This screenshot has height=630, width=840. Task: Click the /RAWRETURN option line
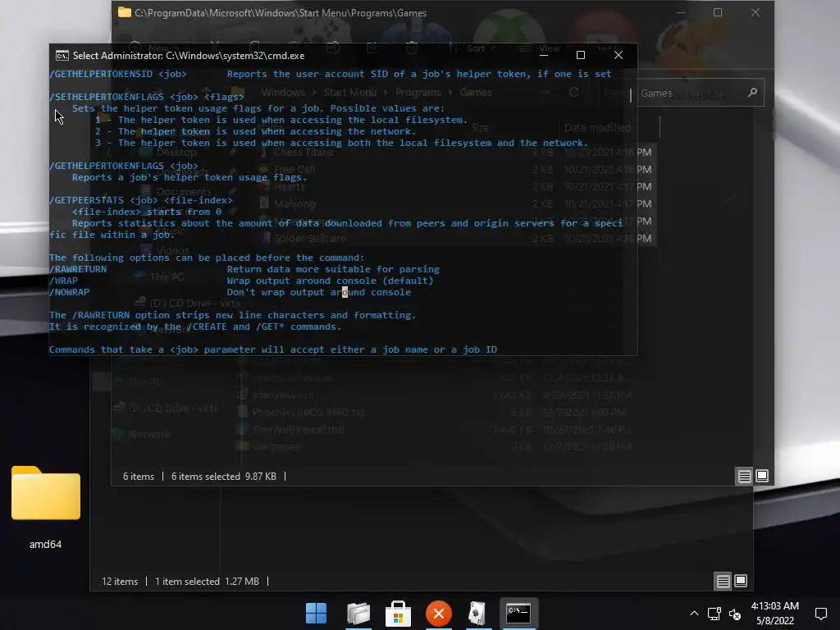coord(244,269)
